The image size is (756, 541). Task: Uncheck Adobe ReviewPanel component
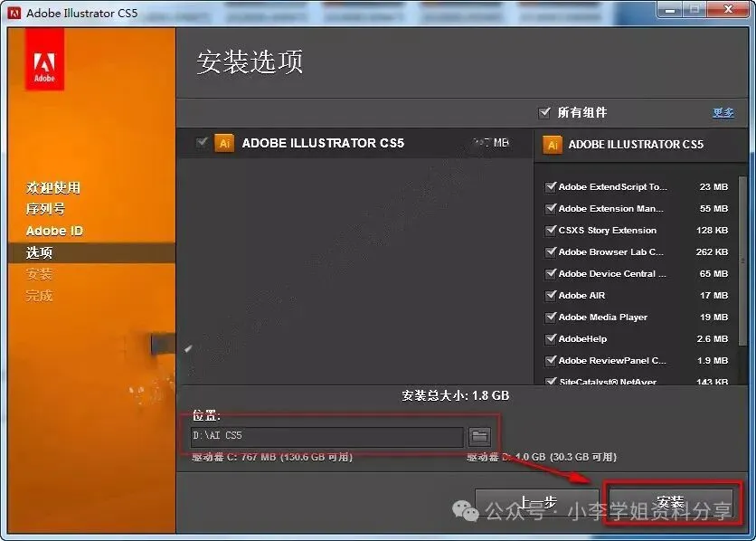[x=550, y=360]
